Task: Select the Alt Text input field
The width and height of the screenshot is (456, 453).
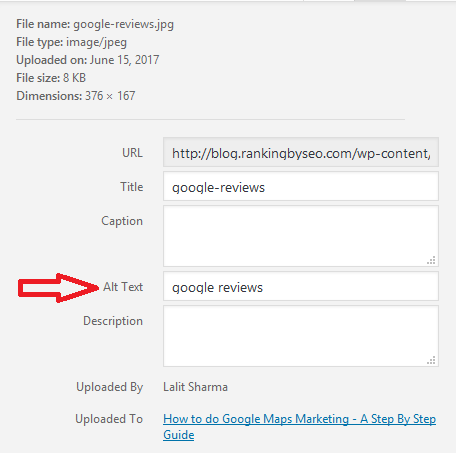Action: [301, 286]
